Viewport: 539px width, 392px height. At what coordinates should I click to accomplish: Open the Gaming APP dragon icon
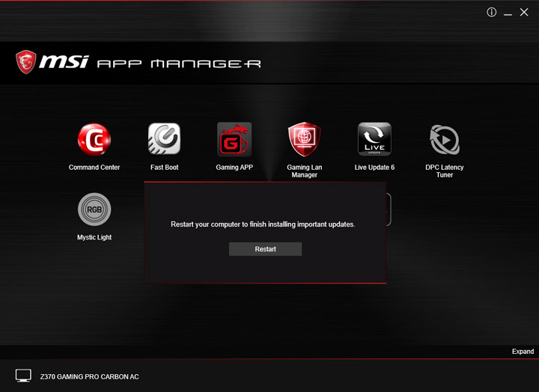click(234, 139)
